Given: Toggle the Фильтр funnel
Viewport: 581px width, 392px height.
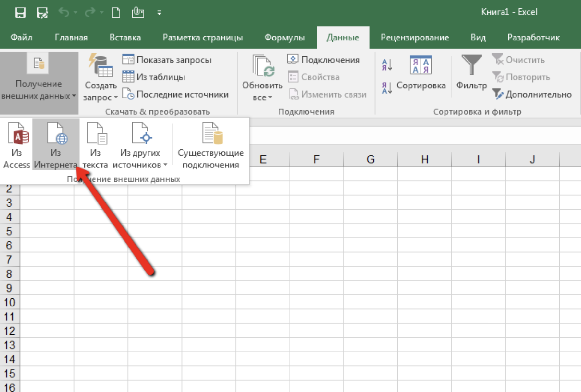Looking at the screenshot, I should [471, 73].
